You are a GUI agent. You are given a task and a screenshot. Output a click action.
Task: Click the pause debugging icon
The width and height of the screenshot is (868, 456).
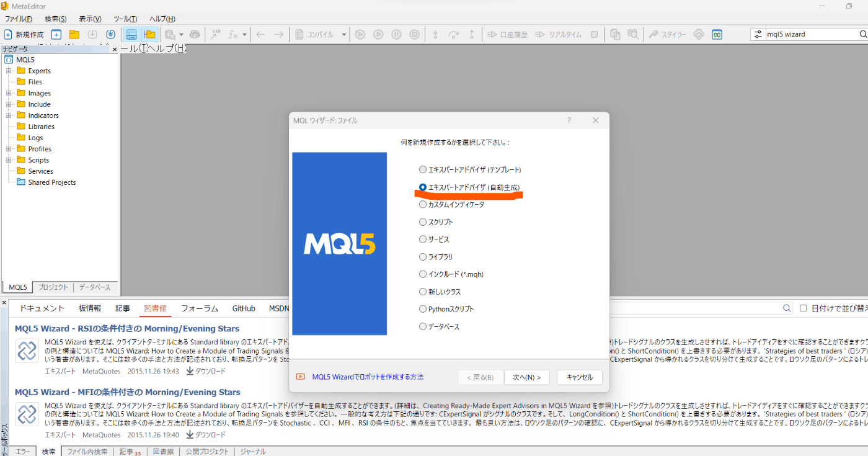tap(397, 35)
